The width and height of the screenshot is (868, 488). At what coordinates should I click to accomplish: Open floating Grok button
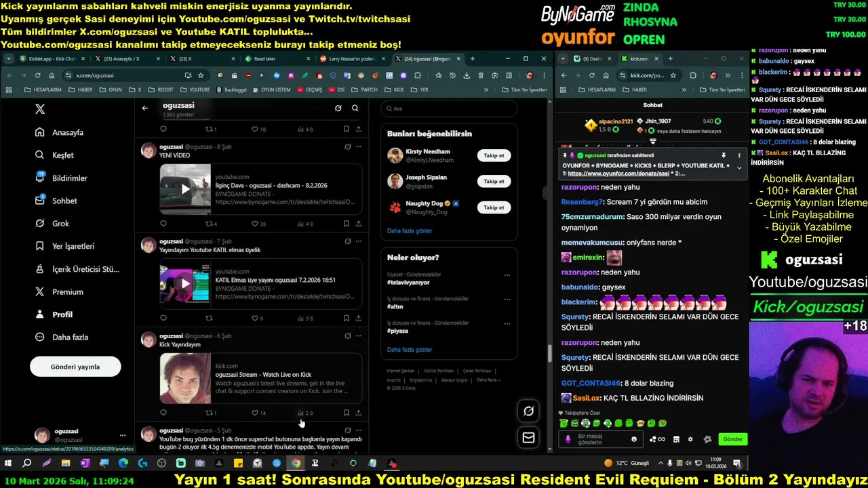[x=528, y=410]
